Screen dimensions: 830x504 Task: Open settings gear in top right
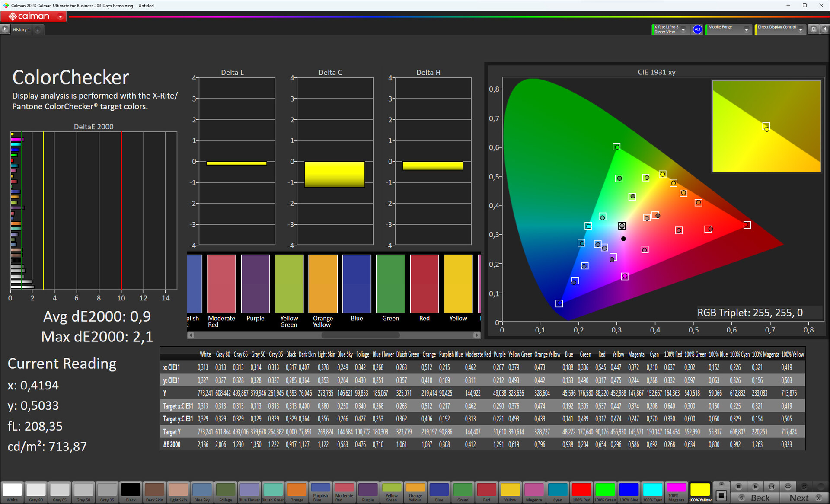[814, 29]
